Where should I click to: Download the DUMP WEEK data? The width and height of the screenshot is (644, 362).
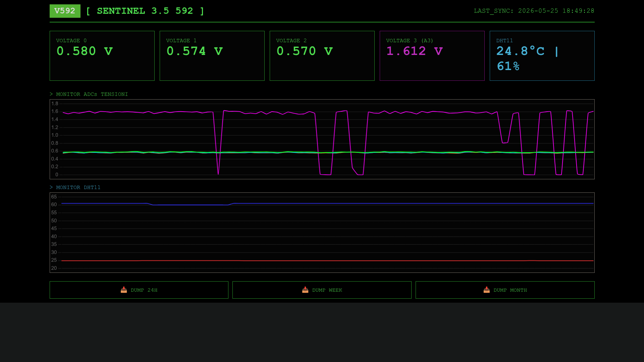tap(322, 290)
